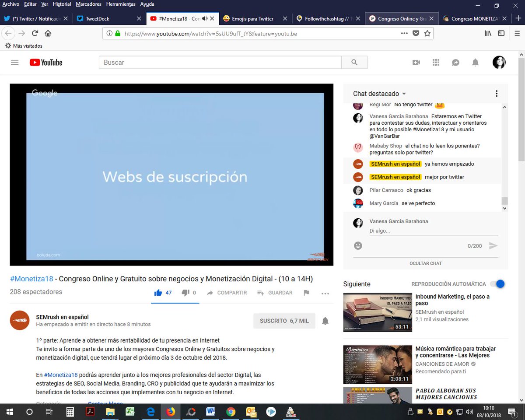Open the YouTube apps grid icon
The image size is (525, 420).
tap(436, 63)
